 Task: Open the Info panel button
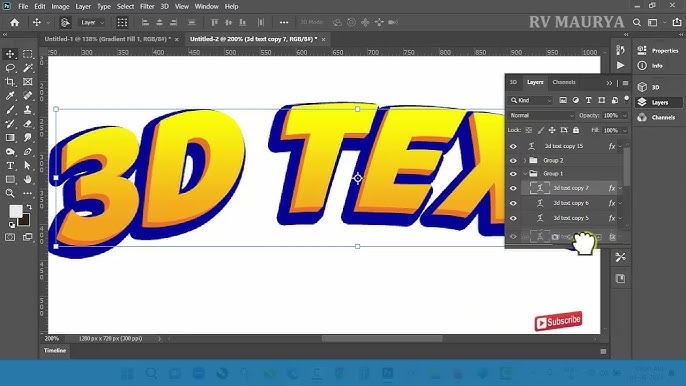[x=651, y=66]
